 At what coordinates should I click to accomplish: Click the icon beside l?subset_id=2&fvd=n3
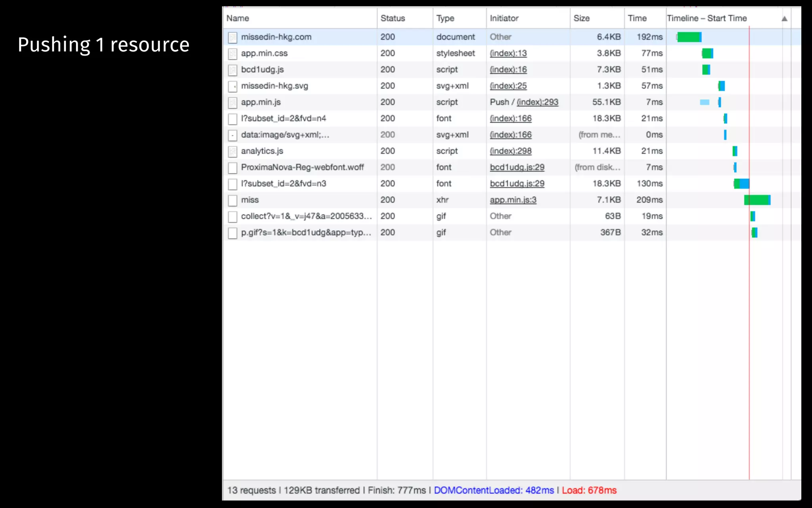coord(232,184)
